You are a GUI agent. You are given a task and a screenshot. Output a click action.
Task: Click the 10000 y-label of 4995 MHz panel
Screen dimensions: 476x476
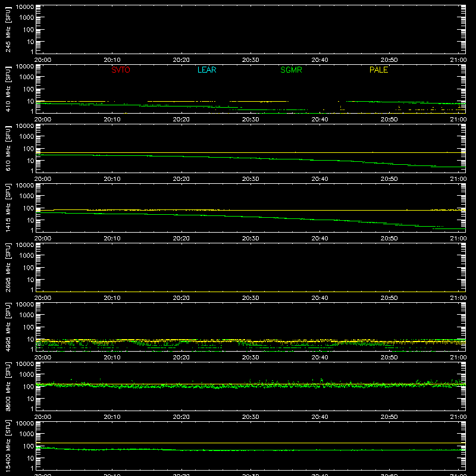click(25, 305)
